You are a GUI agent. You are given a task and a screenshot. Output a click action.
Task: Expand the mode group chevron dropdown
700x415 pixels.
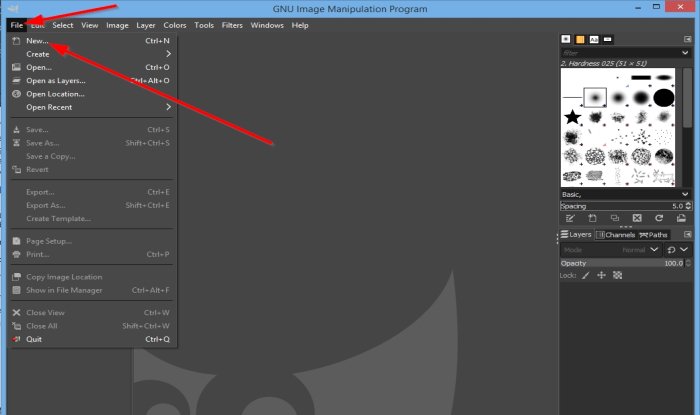(684, 250)
